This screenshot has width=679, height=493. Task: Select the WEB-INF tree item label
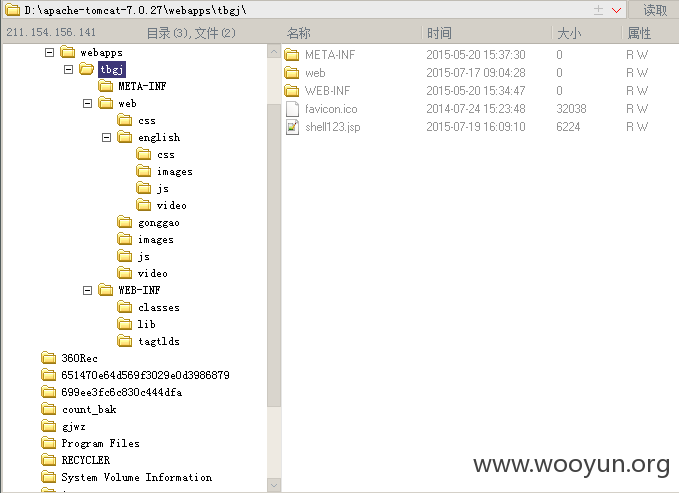click(139, 290)
